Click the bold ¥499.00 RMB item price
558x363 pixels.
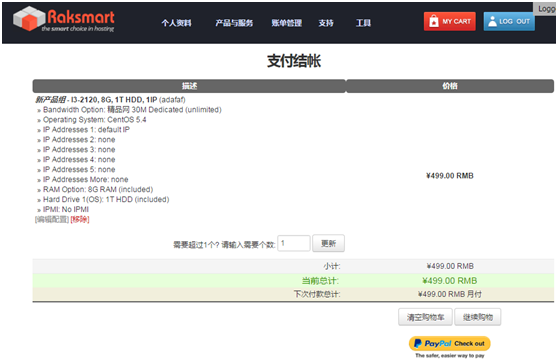coord(450,176)
